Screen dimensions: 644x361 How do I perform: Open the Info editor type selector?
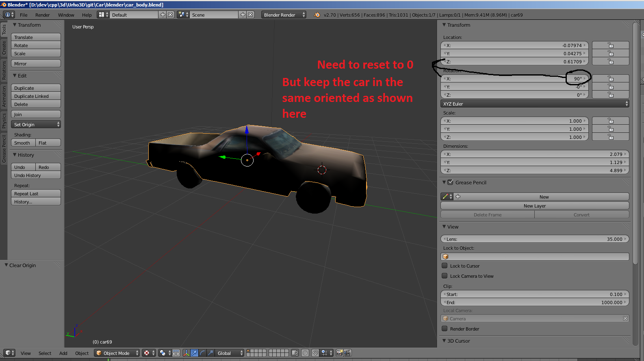pyautogui.click(x=9, y=15)
